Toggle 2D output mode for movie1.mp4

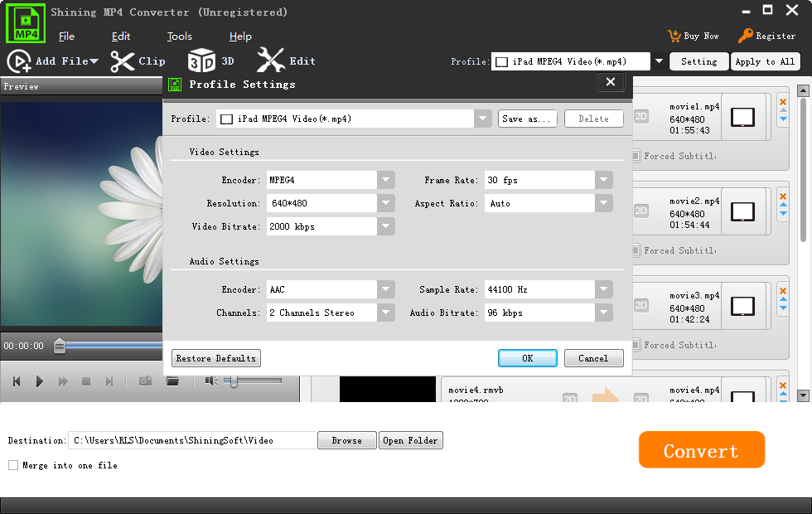point(641,116)
